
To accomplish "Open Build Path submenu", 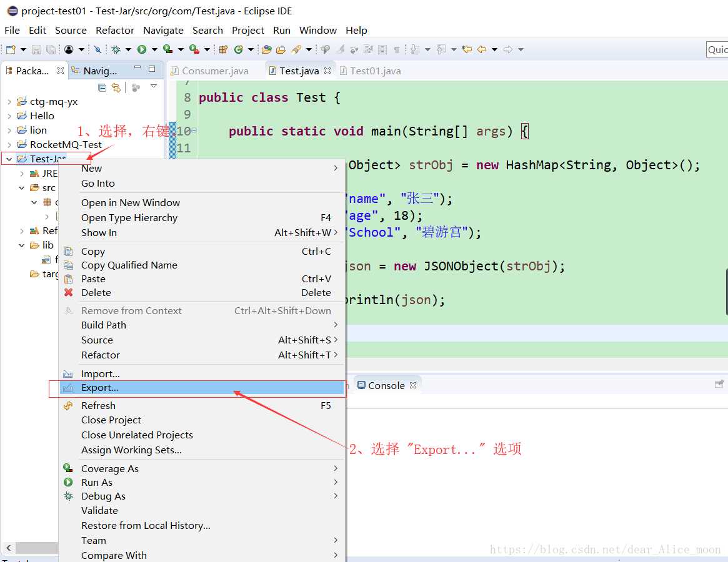I will tap(203, 325).
